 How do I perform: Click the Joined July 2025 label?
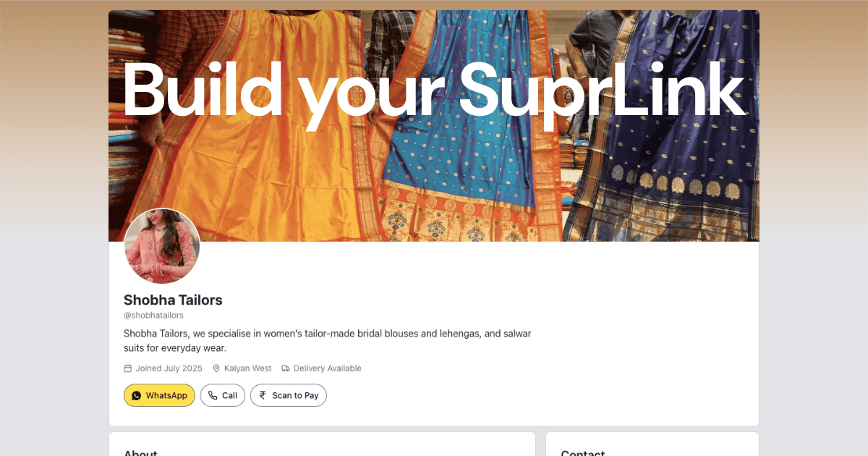pos(168,368)
